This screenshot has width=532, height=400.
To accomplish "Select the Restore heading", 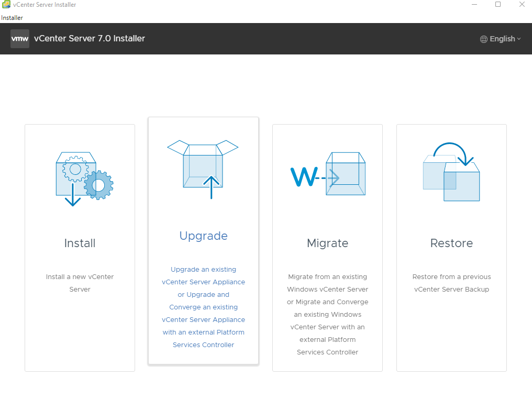I will [x=451, y=243].
